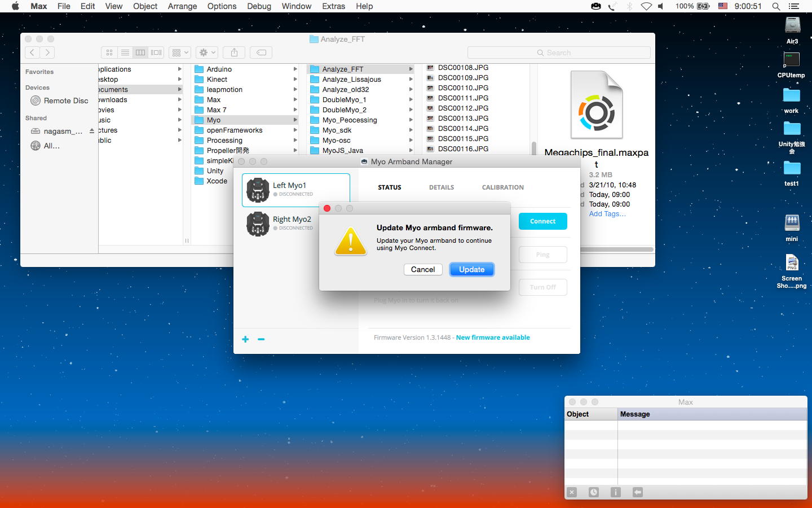The height and width of the screenshot is (508, 812).
Task: Click the New firmware available link
Action: (x=493, y=338)
